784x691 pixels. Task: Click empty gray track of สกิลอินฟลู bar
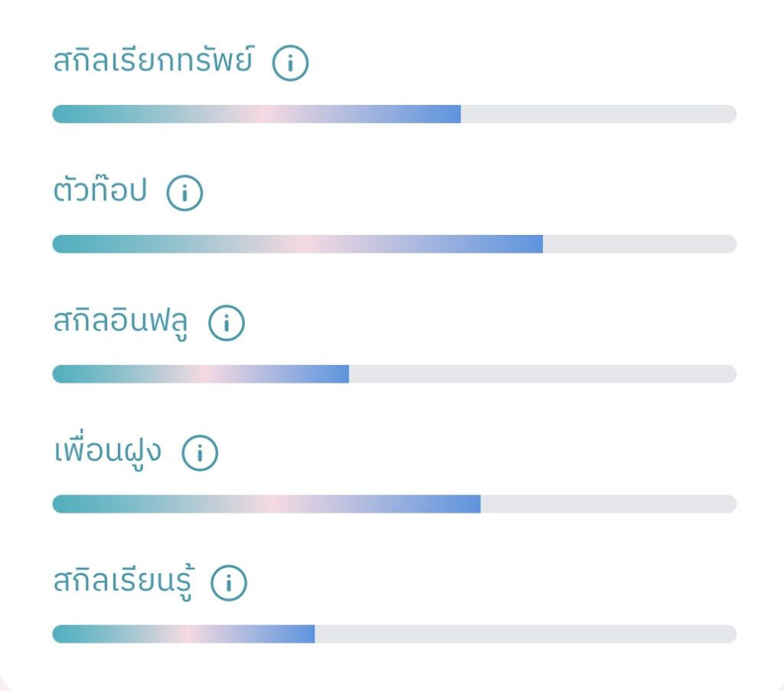(543, 374)
